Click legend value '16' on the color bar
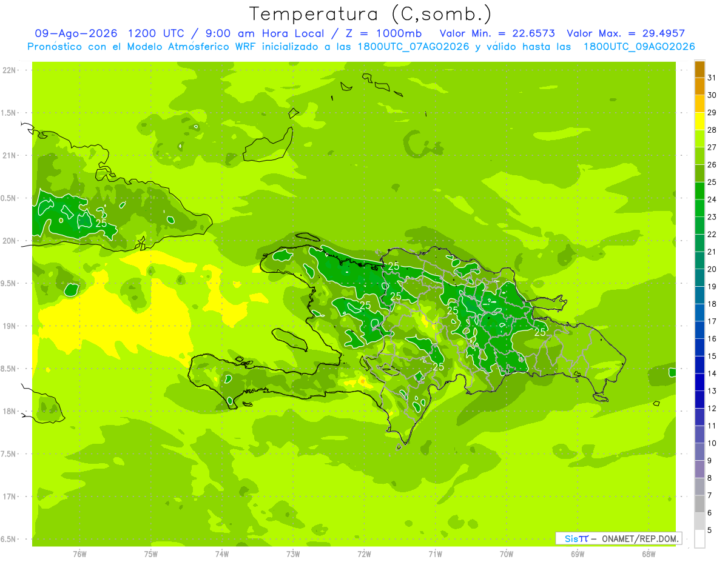 coord(712,338)
